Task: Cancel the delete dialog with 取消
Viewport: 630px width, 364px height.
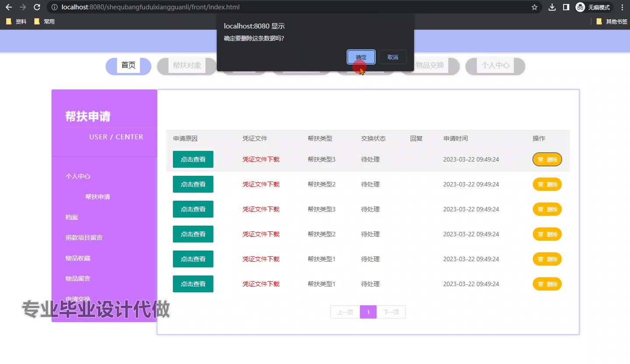Action: click(x=392, y=57)
